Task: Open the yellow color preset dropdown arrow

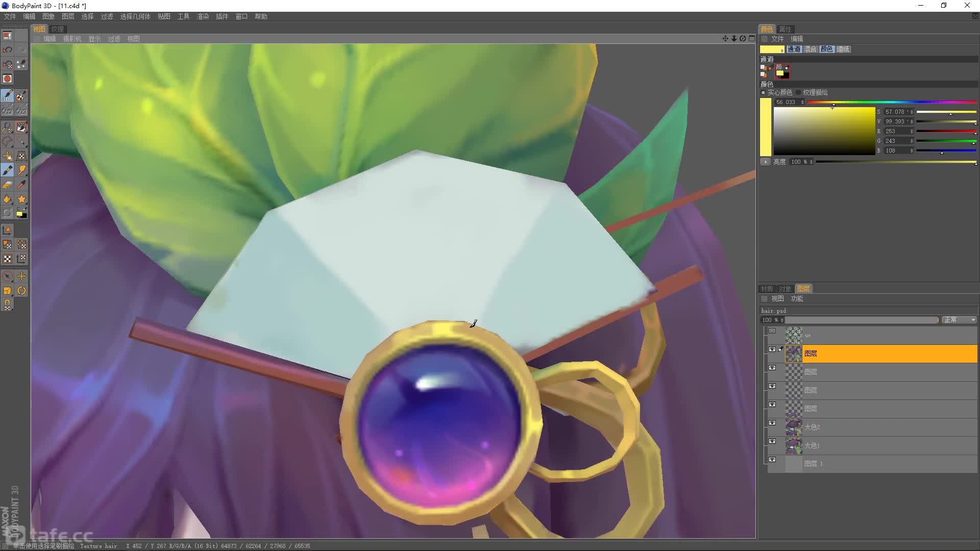Action: tap(782, 50)
